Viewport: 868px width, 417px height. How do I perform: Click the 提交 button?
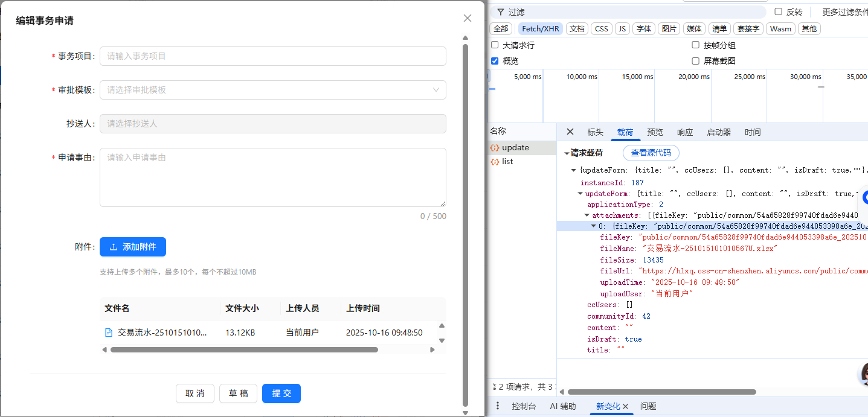tap(281, 393)
